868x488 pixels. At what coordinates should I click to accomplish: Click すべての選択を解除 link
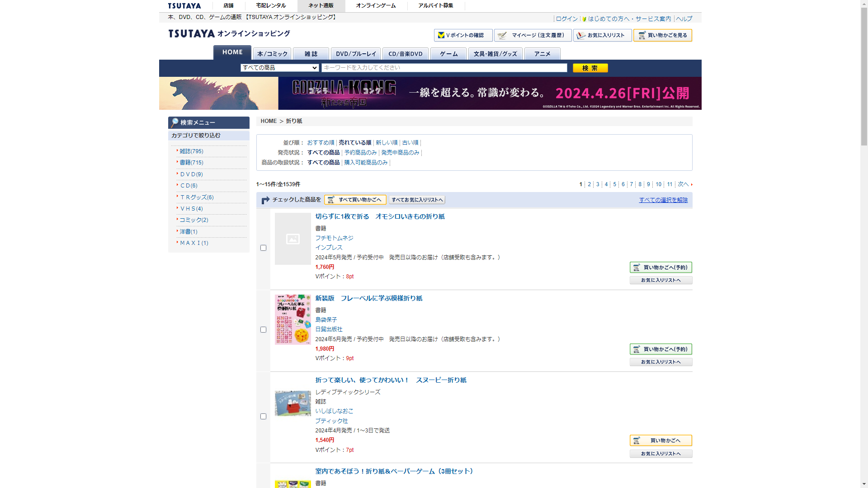pyautogui.click(x=663, y=200)
